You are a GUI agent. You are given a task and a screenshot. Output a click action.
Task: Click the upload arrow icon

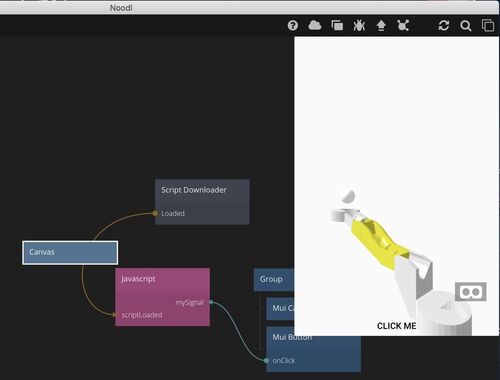click(381, 25)
